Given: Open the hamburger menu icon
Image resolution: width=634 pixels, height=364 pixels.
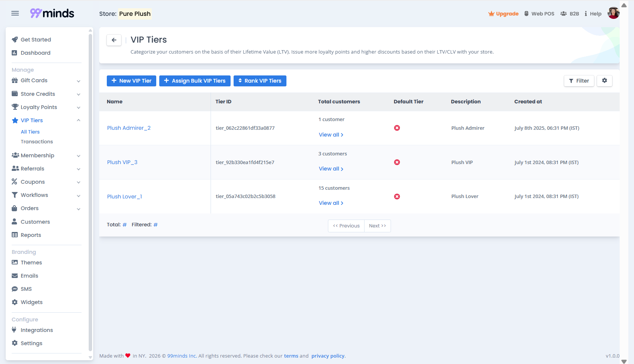Looking at the screenshot, I should 15,13.
